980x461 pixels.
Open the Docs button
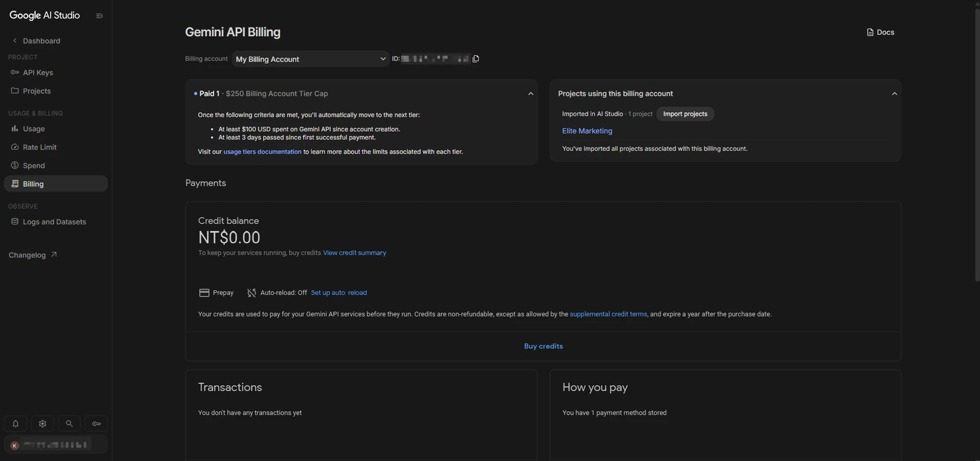(881, 32)
